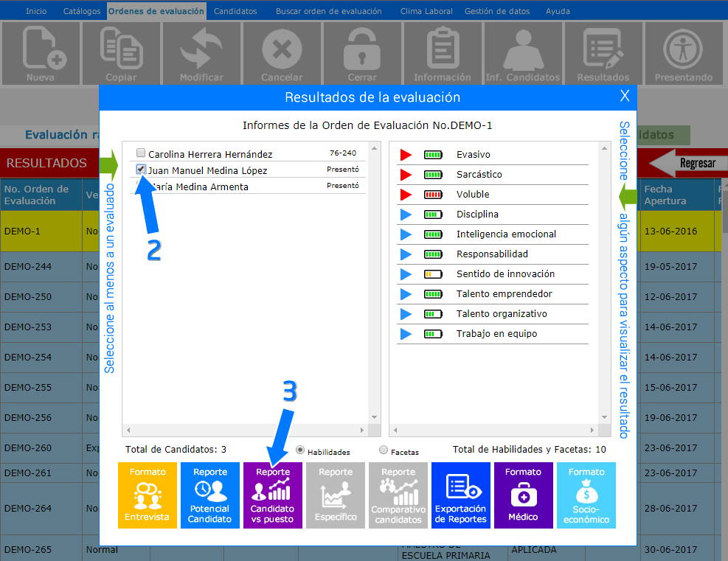Click the red arrow next to Evasivo
The image size is (728, 561).
point(406,155)
